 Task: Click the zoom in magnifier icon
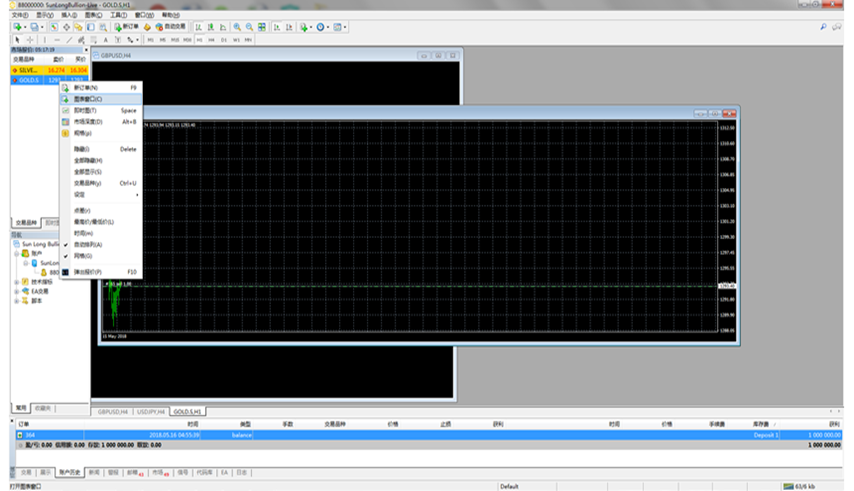click(x=236, y=27)
